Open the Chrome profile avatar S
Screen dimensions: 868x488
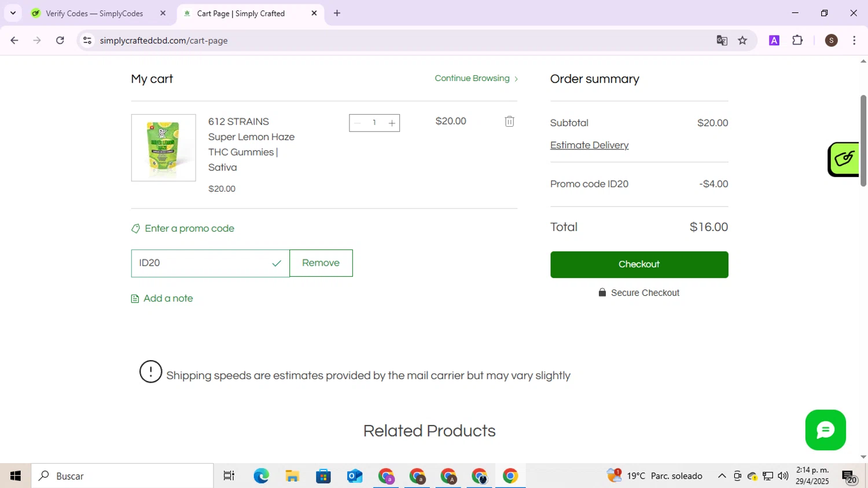click(832, 41)
